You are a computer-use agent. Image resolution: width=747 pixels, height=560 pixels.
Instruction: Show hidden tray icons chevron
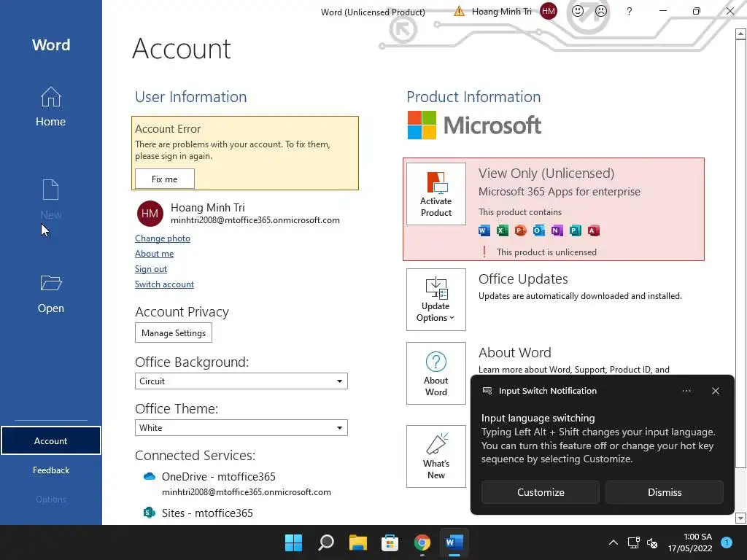click(x=613, y=542)
